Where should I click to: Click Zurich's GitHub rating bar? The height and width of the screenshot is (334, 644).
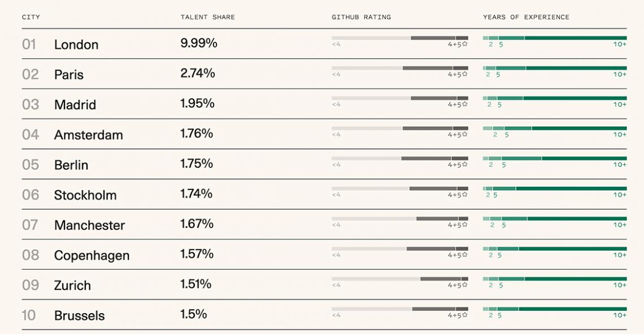coord(400,279)
